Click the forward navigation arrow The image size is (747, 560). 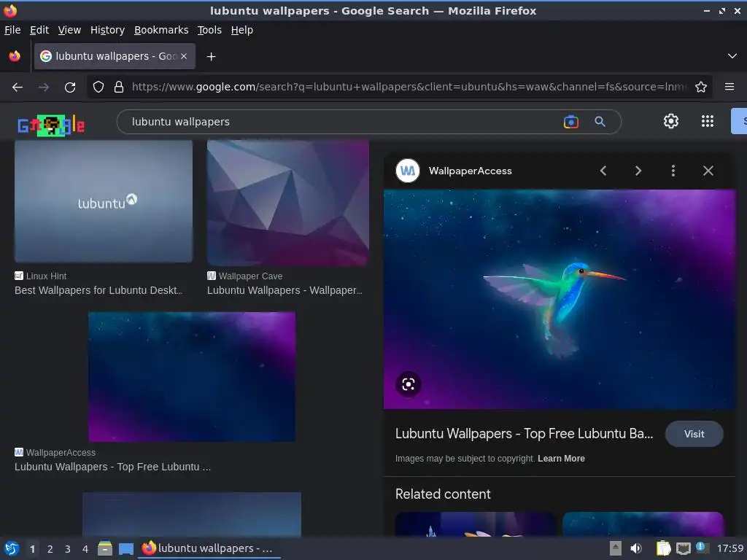(x=44, y=87)
